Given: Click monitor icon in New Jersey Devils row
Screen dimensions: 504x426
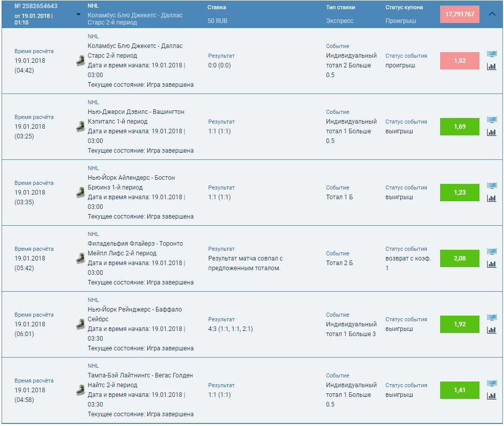Looking at the screenshot, I should 491,121.
